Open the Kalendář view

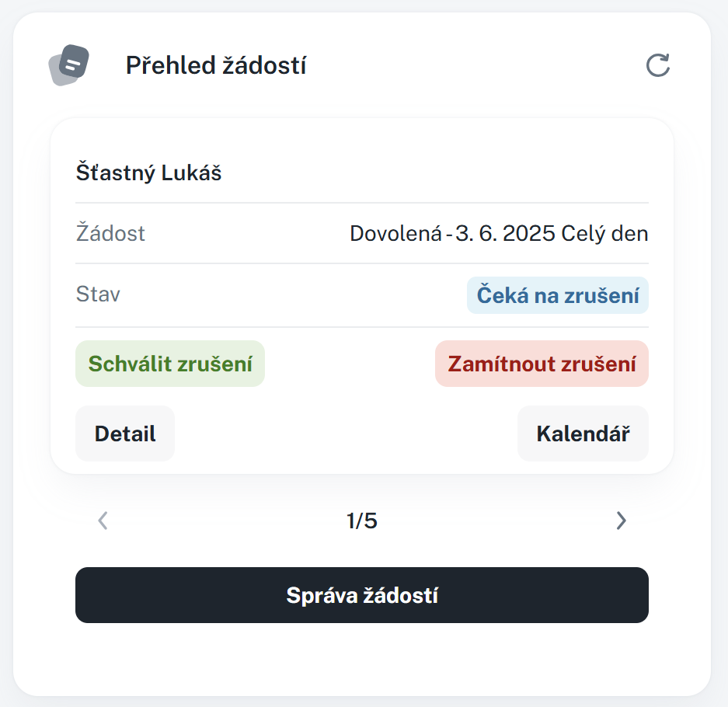(583, 434)
